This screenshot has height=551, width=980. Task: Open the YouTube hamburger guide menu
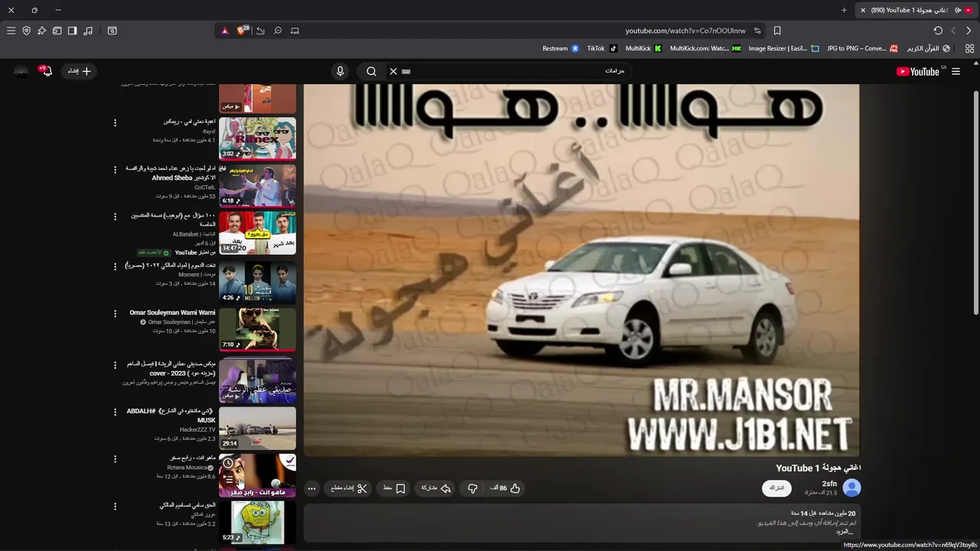coord(955,71)
